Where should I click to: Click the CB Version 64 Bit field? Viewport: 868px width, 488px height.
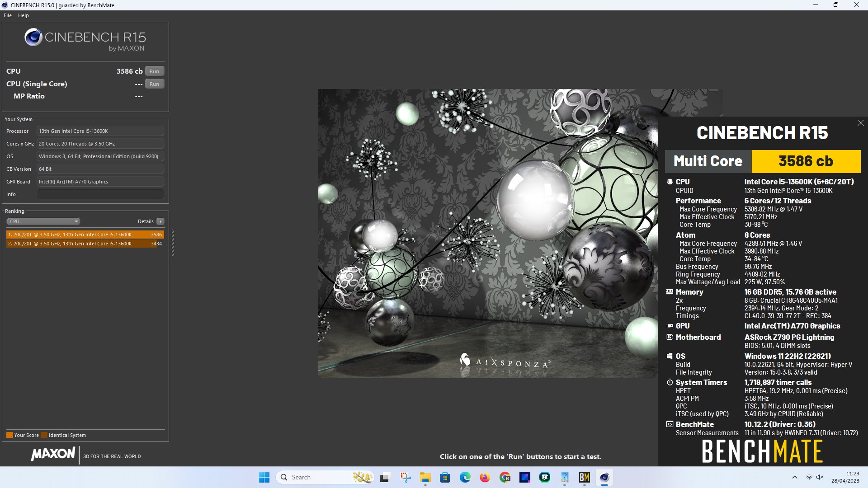pyautogui.click(x=100, y=169)
